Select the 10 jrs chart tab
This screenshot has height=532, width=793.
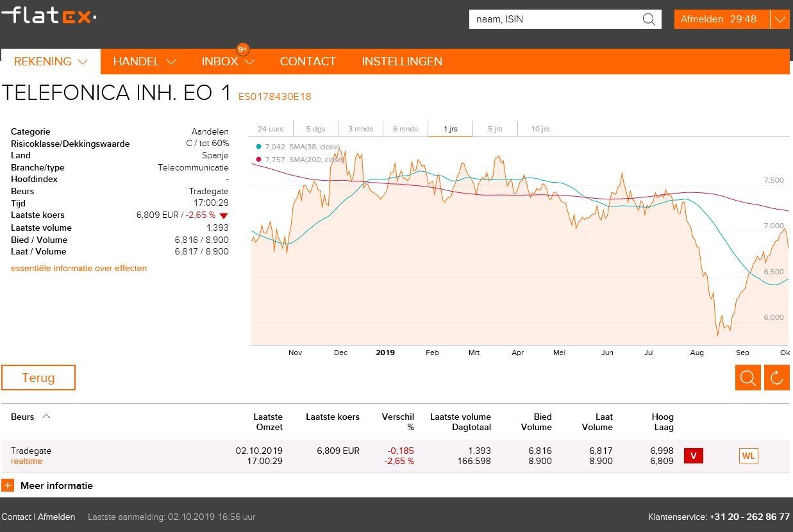[540, 129]
